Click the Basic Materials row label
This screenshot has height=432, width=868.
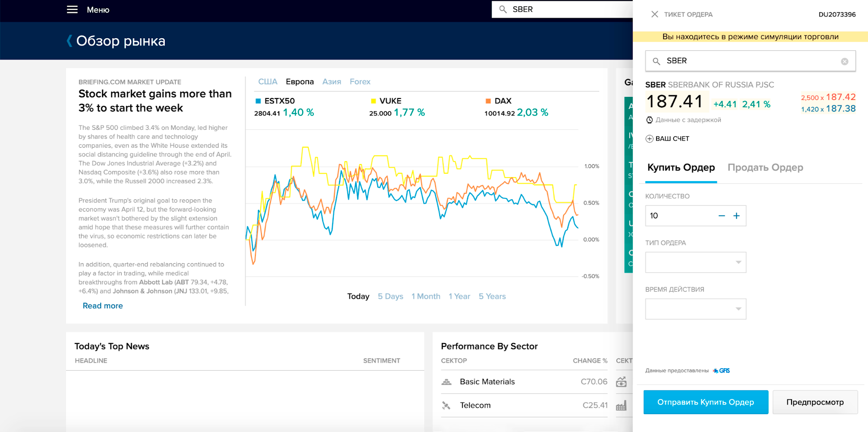coord(487,382)
